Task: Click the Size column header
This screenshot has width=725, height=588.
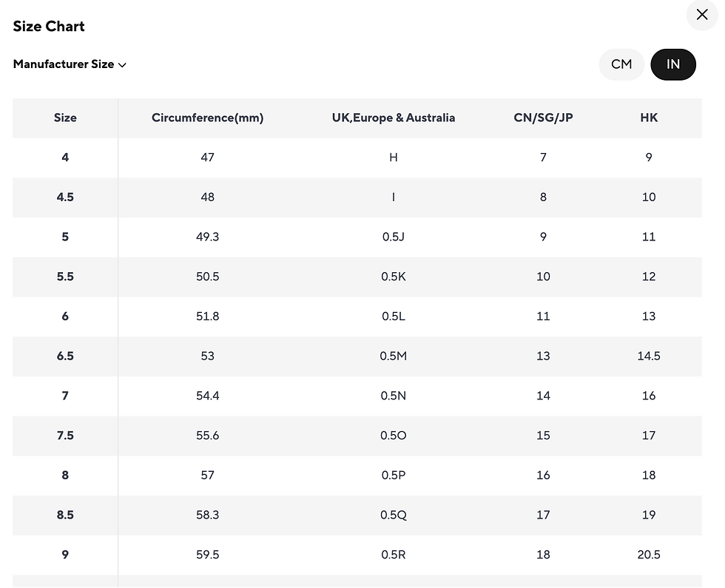Action: point(65,118)
